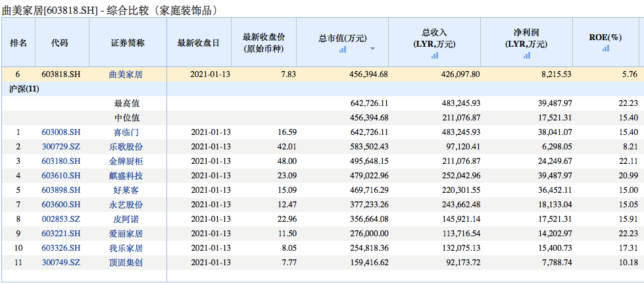The height and width of the screenshot is (283, 644).
Task: Click the security name 麒盛科技
Action: coord(128,176)
